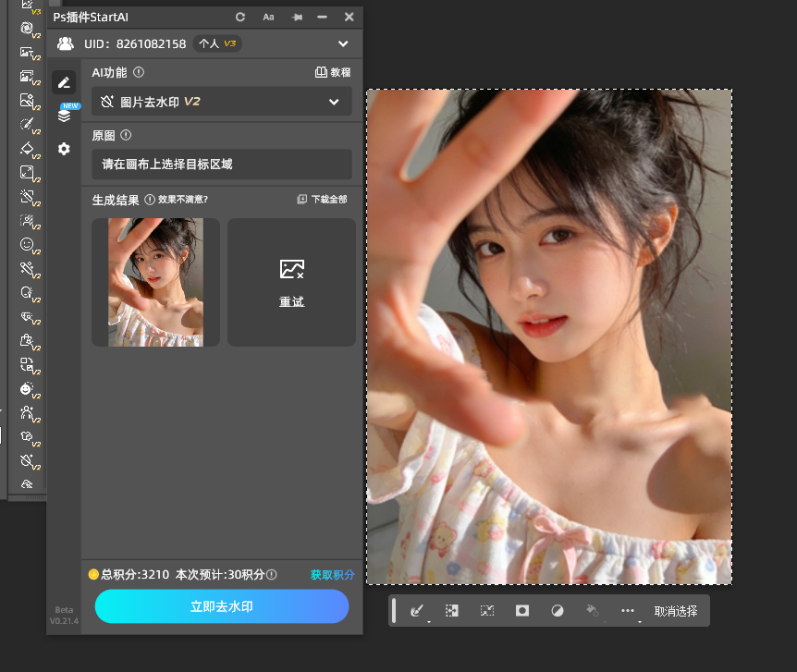Screen dimensions: 797x672
Task: Switch to the NEW layers tab in the plugin sidebar
Action: pos(64,117)
